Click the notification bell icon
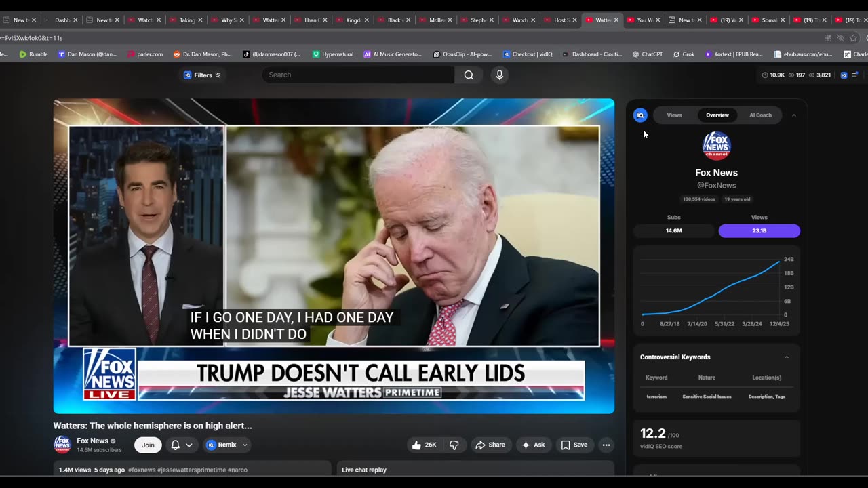Image resolution: width=868 pixels, height=488 pixels. tap(175, 445)
